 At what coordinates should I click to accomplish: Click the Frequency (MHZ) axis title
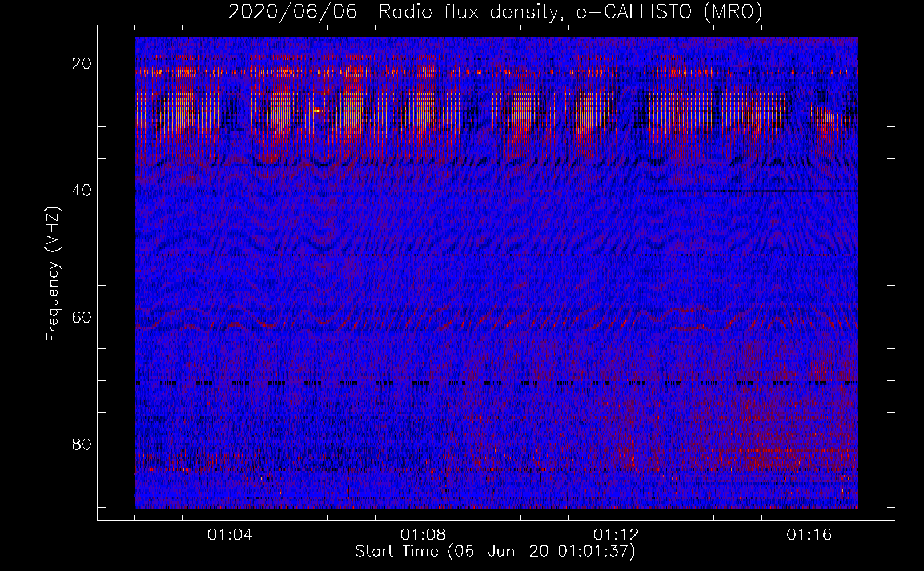click(x=53, y=274)
